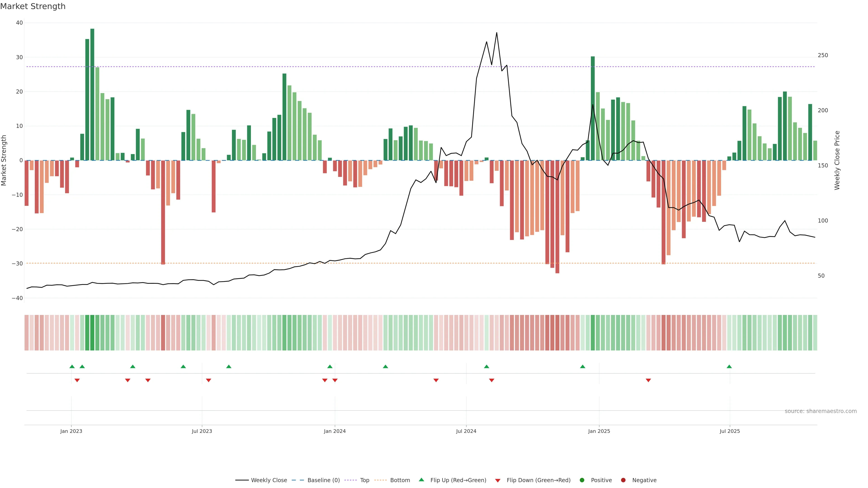Click the Flip Up green triangle legend icon
This screenshot has height=488, width=868.
(x=421, y=480)
